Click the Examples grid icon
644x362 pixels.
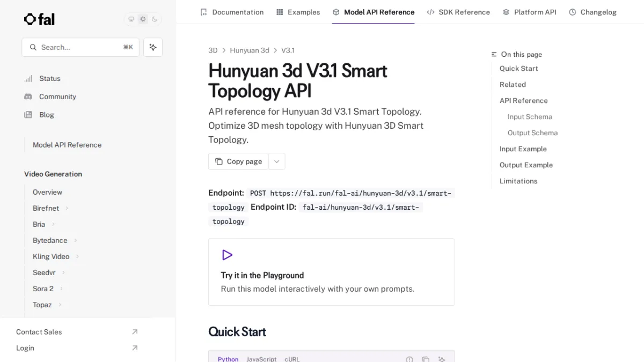click(x=280, y=12)
